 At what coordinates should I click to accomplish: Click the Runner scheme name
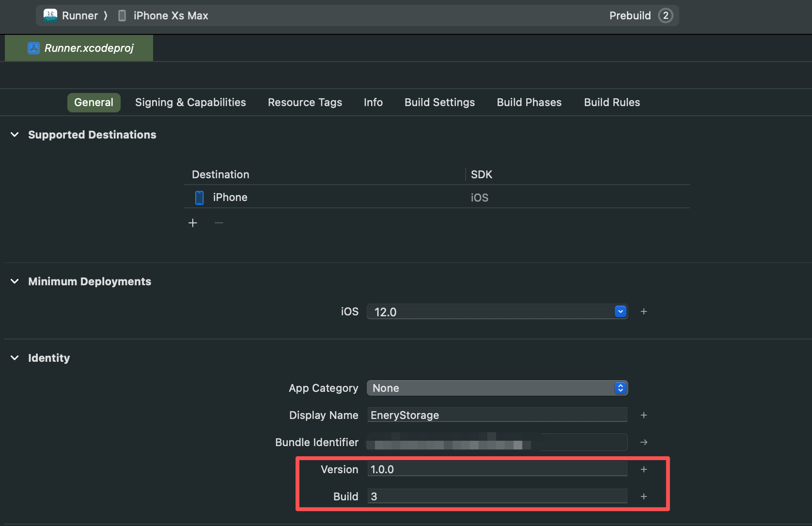(80, 15)
